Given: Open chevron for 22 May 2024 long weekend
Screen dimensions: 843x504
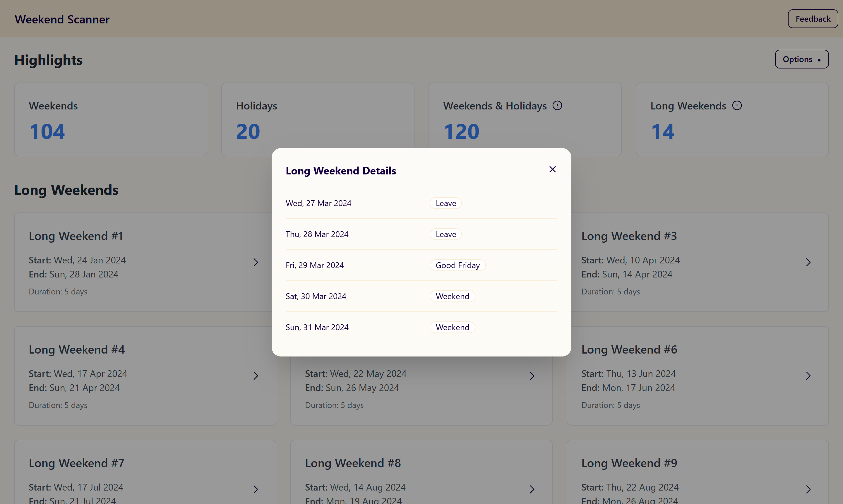Looking at the screenshot, I should (x=532, y=376).
